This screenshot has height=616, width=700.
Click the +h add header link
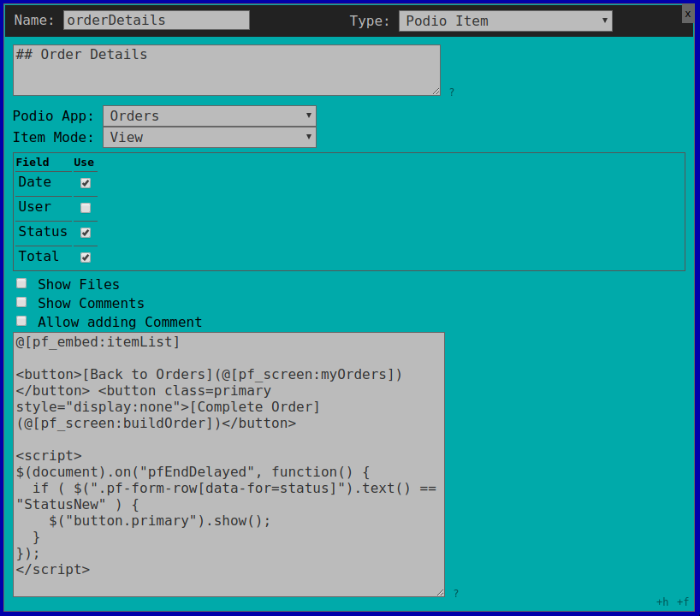pos(662,602)
